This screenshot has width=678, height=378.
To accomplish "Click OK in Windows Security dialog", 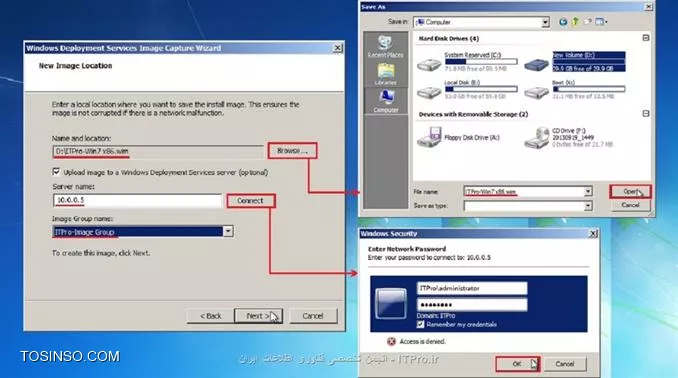I will (517, 364).
